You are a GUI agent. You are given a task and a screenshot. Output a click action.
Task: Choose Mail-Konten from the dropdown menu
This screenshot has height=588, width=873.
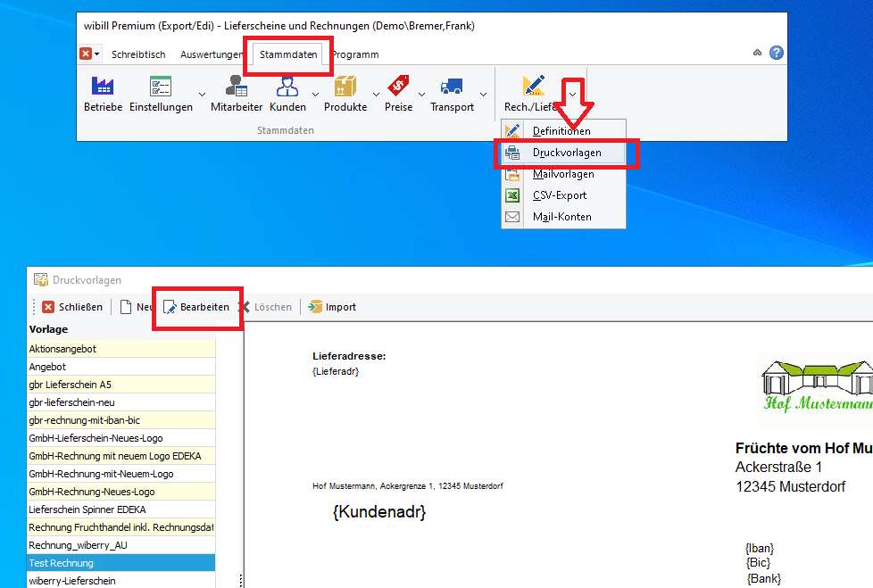(563, 217)
